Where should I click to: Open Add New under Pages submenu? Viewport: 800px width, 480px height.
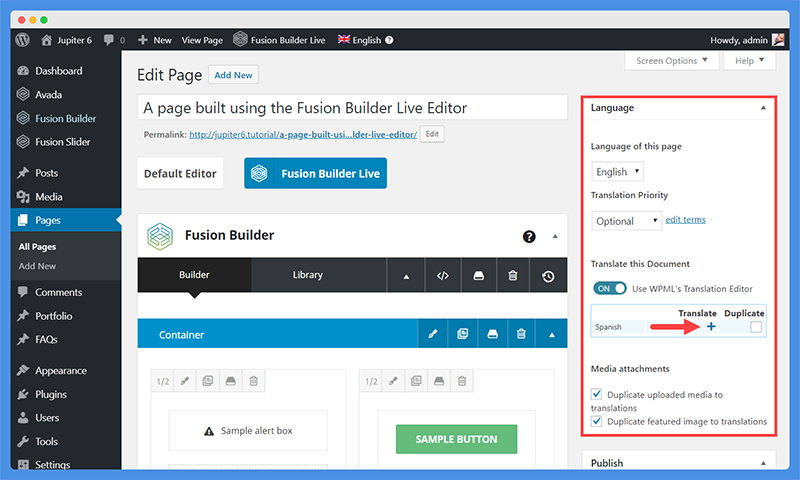tap(37, 266)
